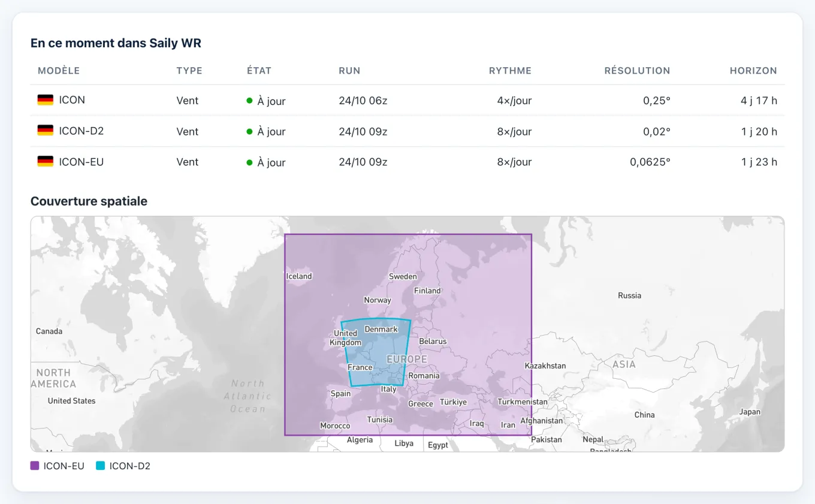
Task: Click the horizon value 1 j 23 h
Action: [759, 162]
